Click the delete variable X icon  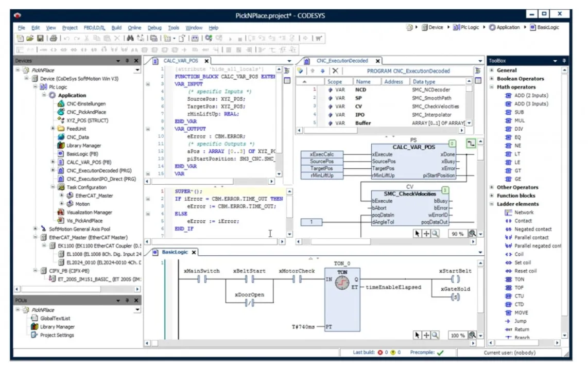[x=335, y=71]
